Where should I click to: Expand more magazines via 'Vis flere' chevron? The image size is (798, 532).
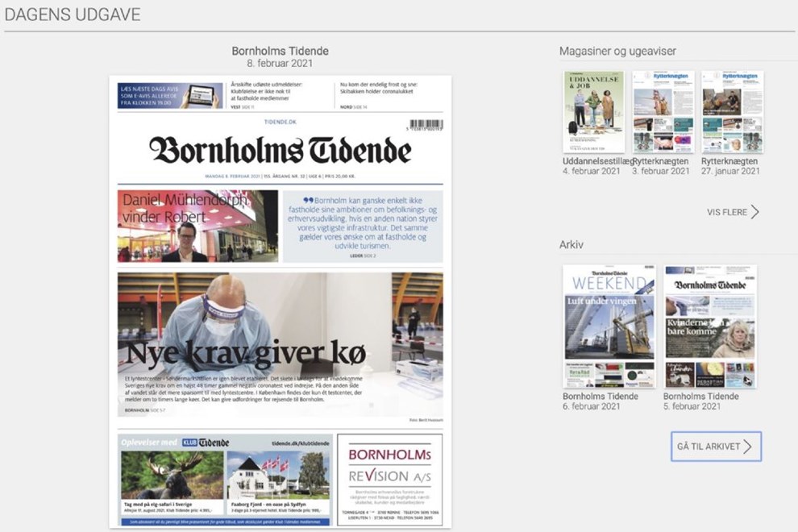pos(754,212)
